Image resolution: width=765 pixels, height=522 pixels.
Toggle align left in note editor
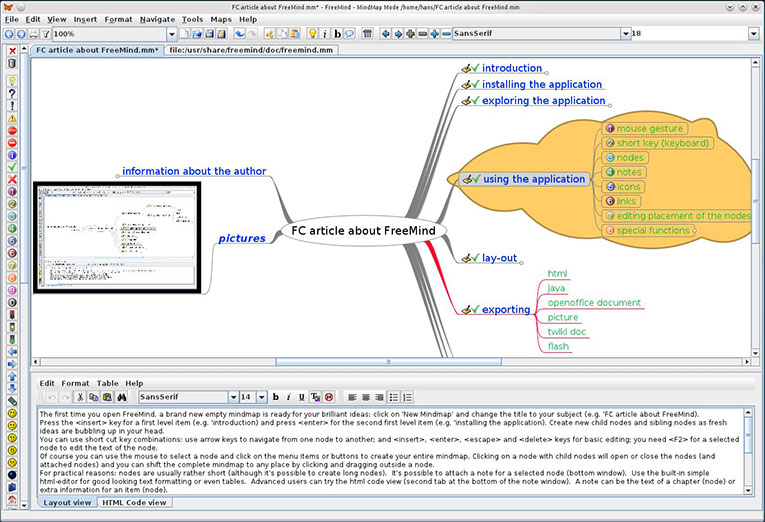352,397
